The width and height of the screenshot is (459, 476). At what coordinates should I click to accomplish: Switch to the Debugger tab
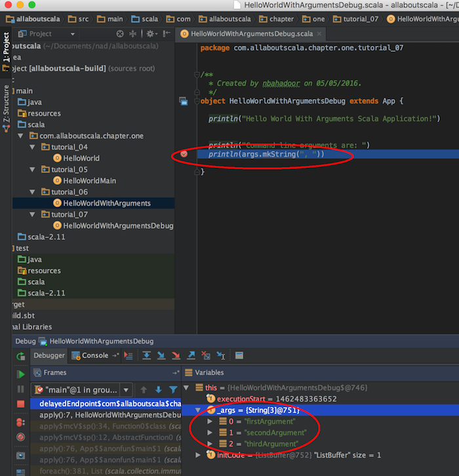(x=49, y=355)
